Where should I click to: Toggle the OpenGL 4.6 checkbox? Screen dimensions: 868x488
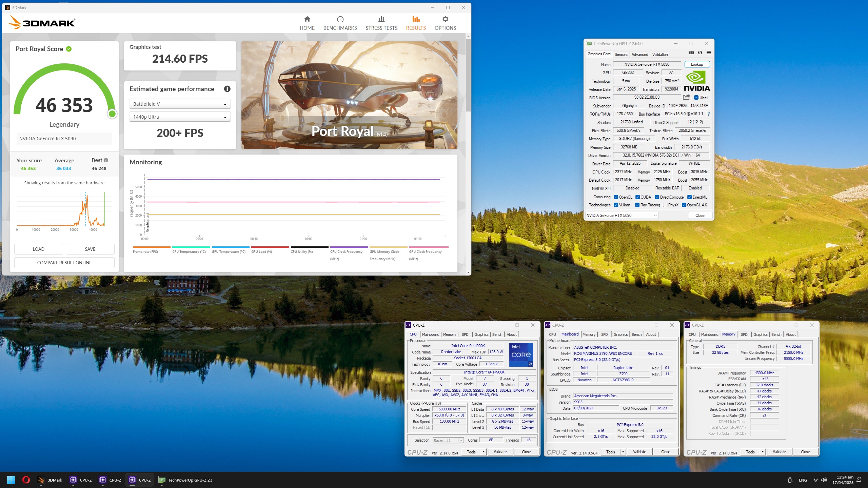684,205
